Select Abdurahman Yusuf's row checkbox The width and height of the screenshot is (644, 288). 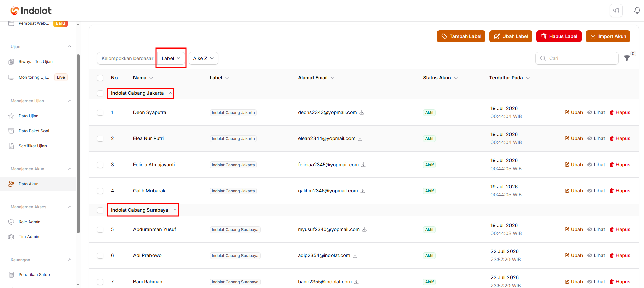(x=100, y=230)
